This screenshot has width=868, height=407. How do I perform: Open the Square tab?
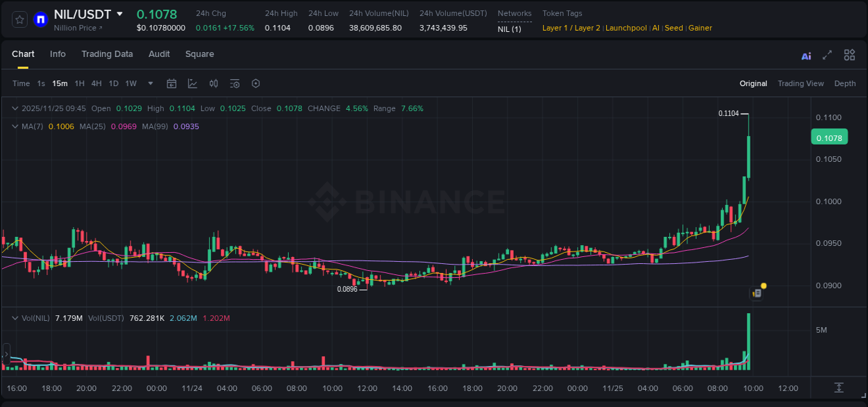tap(199, 54)
